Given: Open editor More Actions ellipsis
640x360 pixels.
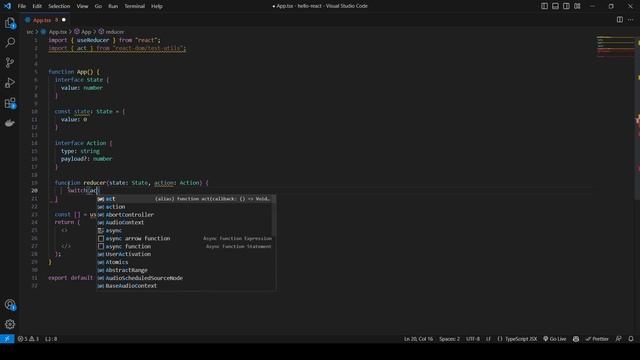Looking at the screenshot, I should [631, 20].
